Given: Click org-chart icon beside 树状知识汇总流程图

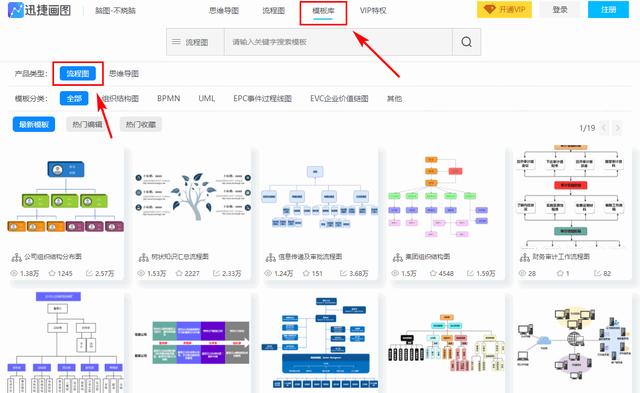Looking at the screenshot, I should tap(143, 257).
